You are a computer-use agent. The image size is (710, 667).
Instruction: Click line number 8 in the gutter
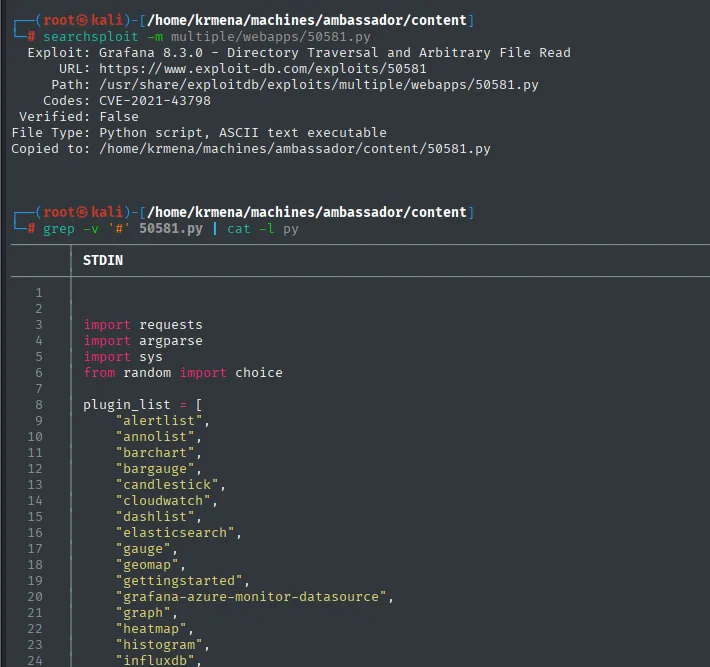click(x=39, y=405)
